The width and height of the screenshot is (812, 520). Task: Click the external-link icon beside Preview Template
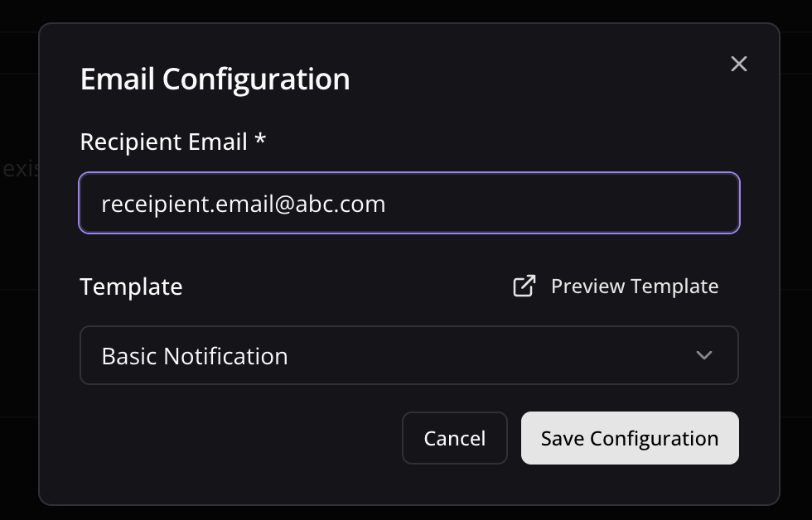click(x=524, y=286)
